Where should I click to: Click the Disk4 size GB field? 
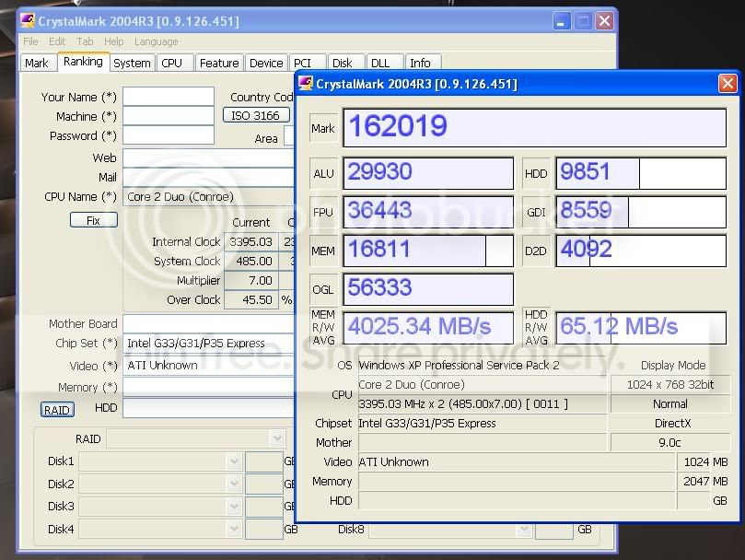coord(264,529)
